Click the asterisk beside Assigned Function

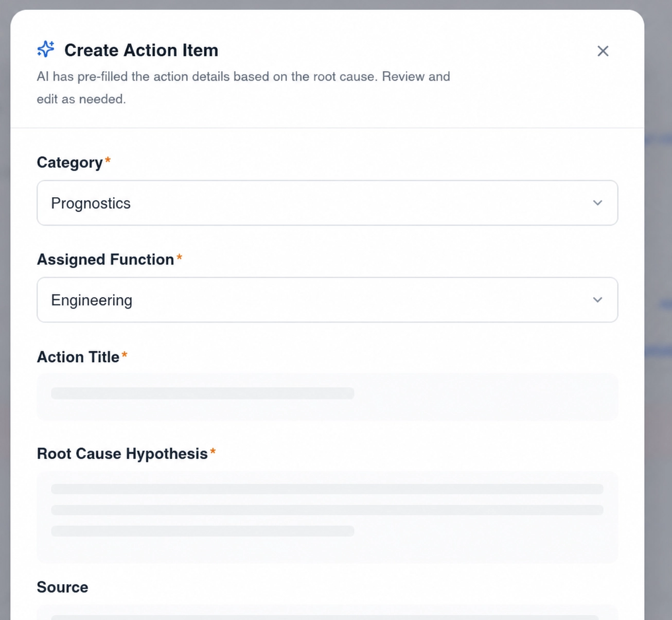tap(179, 257)
